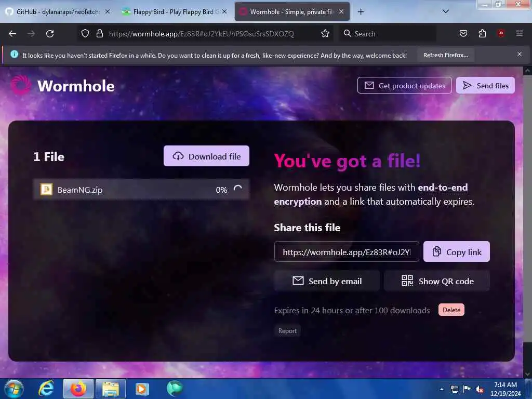Image resolution: width=532 pixels, height=399 pixels.
Task: View site security via padlock icon
Action: pos(99,33)
